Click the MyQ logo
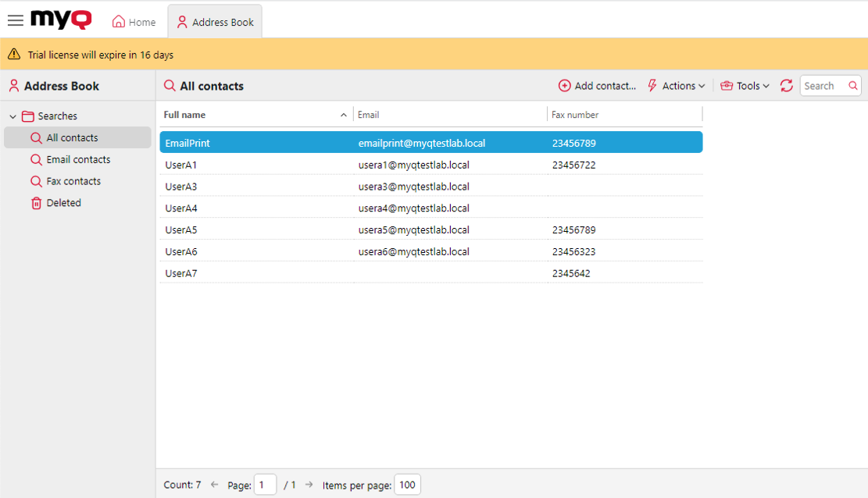Screen dimensions: 868x498 click(x=61, y=20)
